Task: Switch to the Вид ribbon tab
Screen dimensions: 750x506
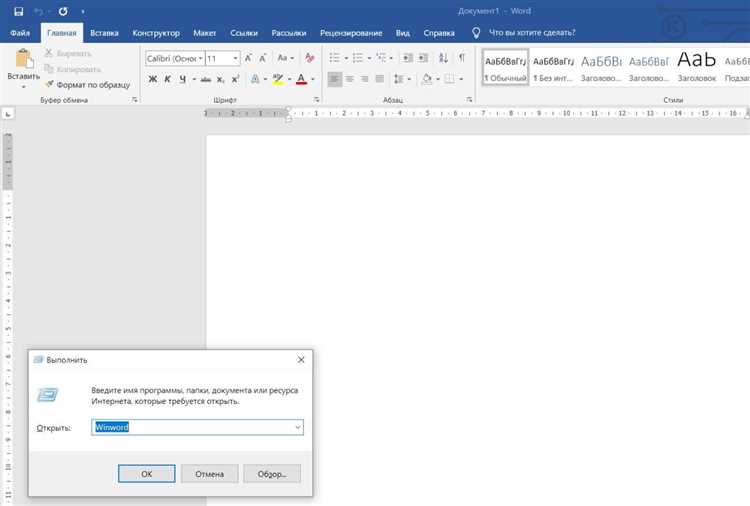Action: point(403,33)
